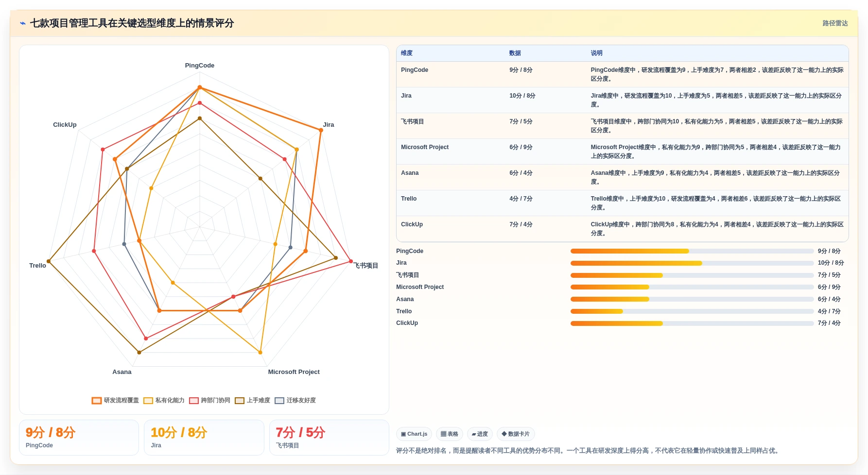
Task: Click the Trello description text in table
Action: pos(716,203)
